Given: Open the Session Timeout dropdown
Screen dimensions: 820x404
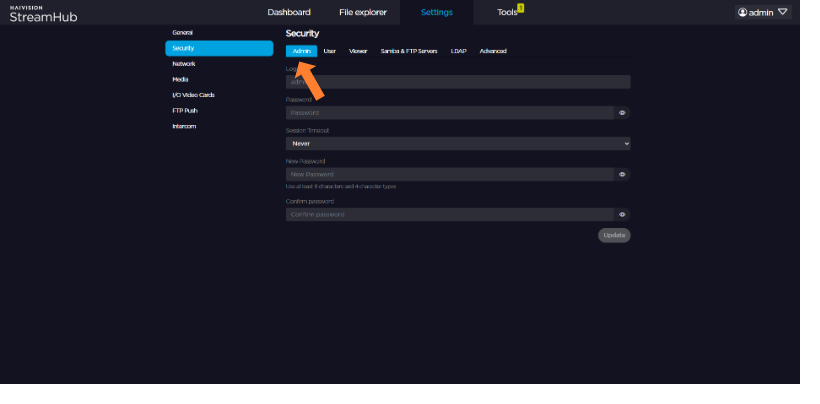Looking at the screenshot, I should click(x=458, y=143).
